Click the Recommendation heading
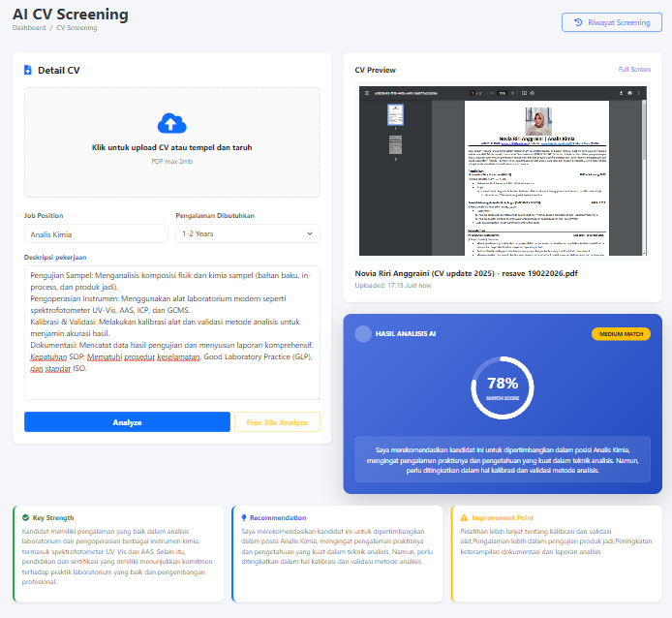Screen dimensions: 672x618 [x=278, y=517]
